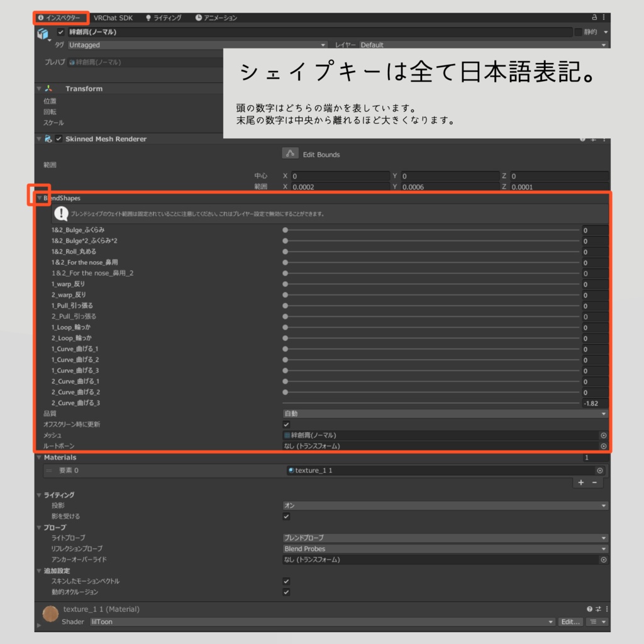Click the material icon beside texture_1 1
The width and height of the screenshot is (644, 644).
point(291,470)
